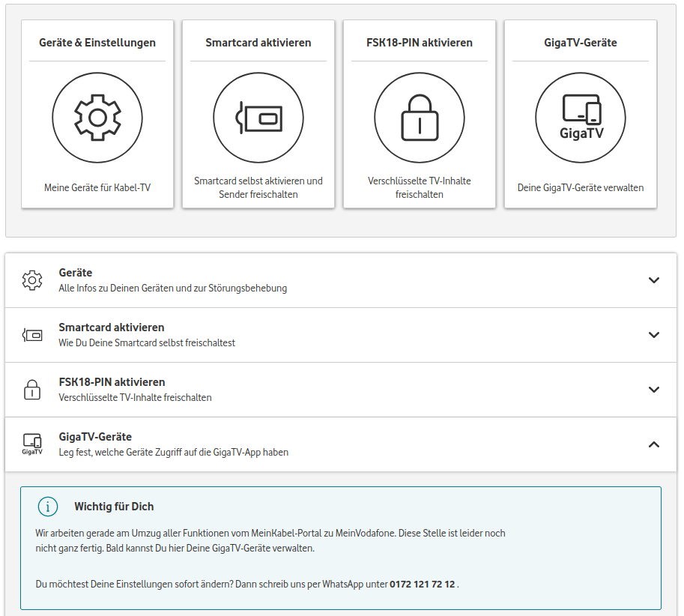Screen dimensions: 684x616
Task: Click the Geräte accordion row title
Action: pyautogui.click(x=76, y=273)
